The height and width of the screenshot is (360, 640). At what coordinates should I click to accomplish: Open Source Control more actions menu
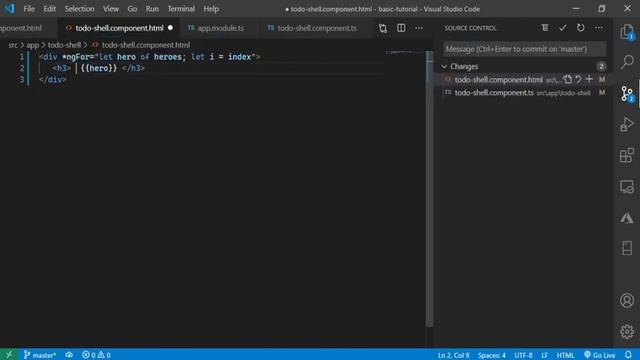[x=598, y=28]
